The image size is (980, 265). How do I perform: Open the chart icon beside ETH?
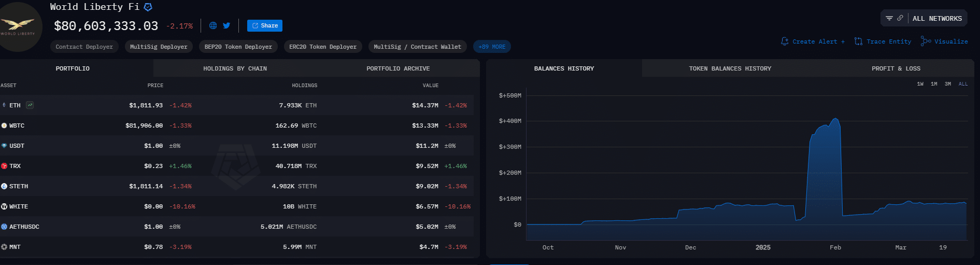[30, 105]
